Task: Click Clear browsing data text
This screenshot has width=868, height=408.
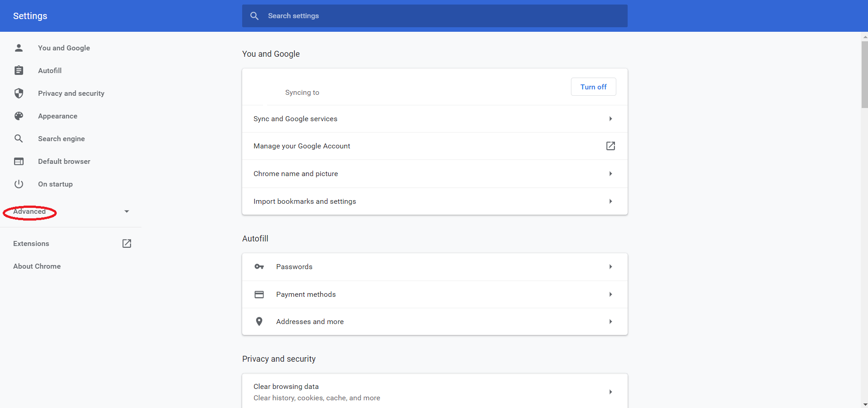Action: pos(286,387)
